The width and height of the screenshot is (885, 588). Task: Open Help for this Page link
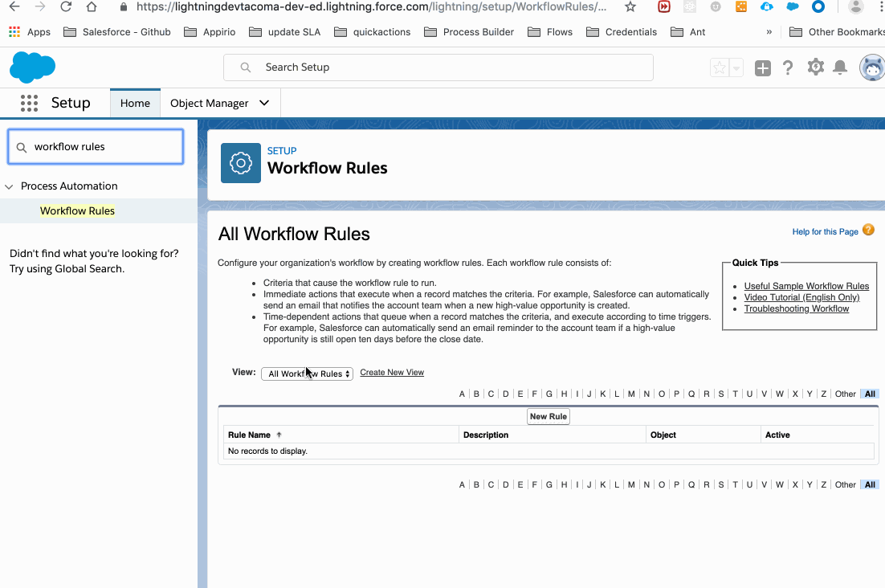(x=825, y=231)
